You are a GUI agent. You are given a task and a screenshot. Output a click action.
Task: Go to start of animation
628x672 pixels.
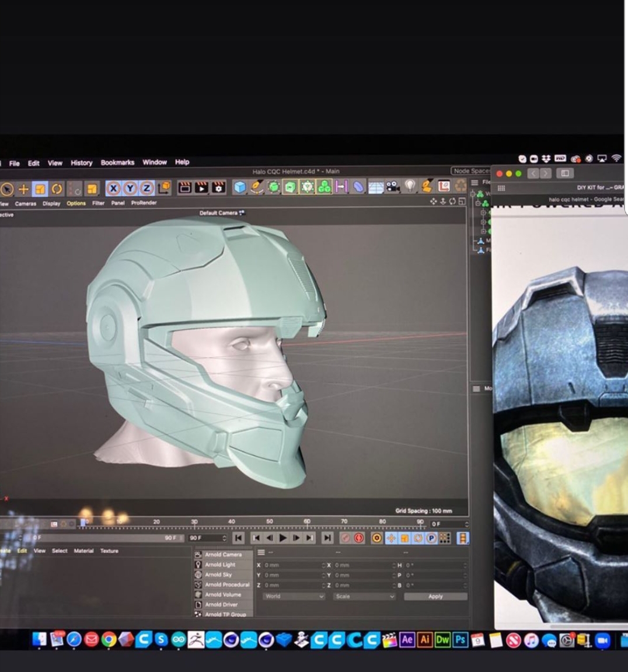pyautogui.click(x=239, y=538)
